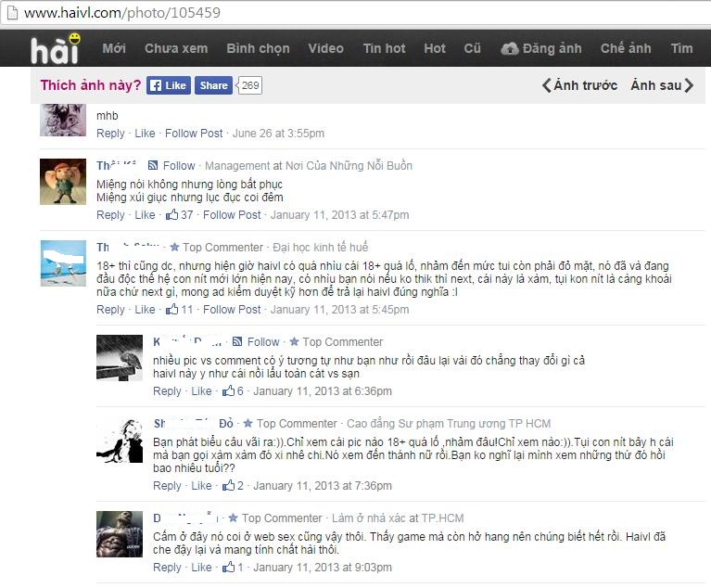Viewport: 711px width, 588px height.
Task: Click the page icon in the address bar
Action: [x=12, y=12]
